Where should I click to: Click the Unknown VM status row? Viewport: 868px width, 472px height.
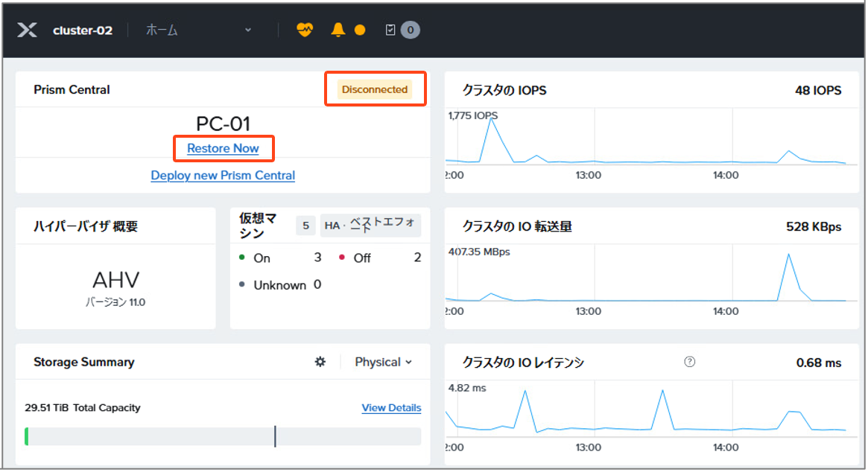pyautogui.click(x=280, y=285)
